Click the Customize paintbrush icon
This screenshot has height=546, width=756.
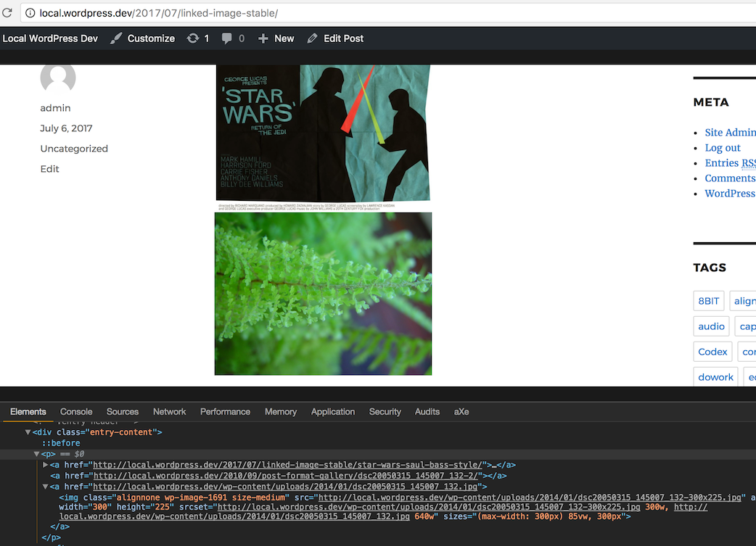[x=115, y=38]
